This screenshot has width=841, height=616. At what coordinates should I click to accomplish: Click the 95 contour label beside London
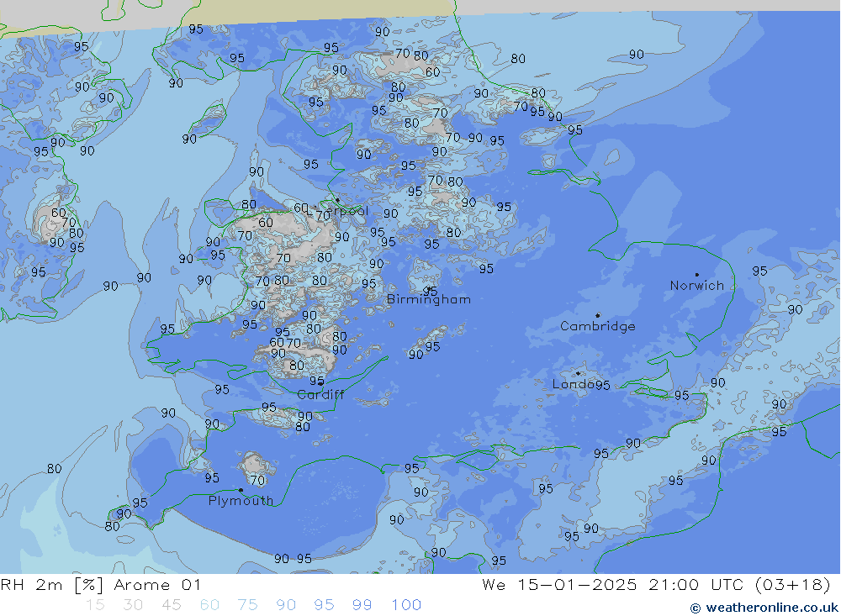[x=602, y=385]
